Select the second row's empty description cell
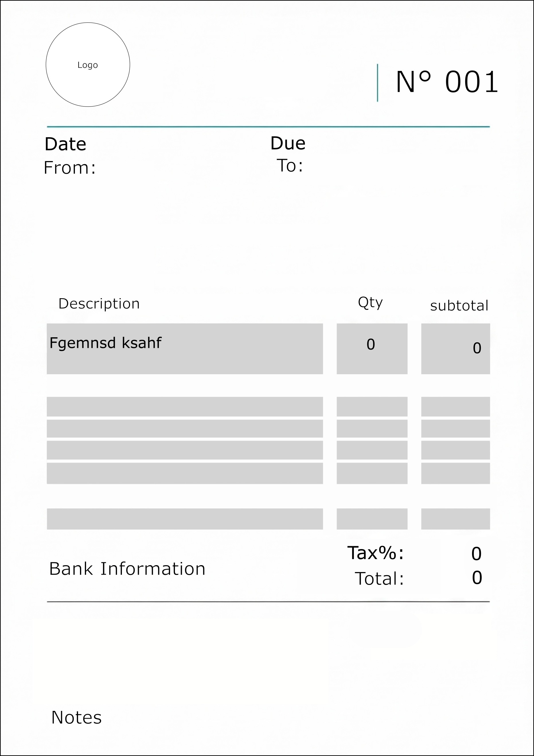534x756 pixels. [185, 407]
